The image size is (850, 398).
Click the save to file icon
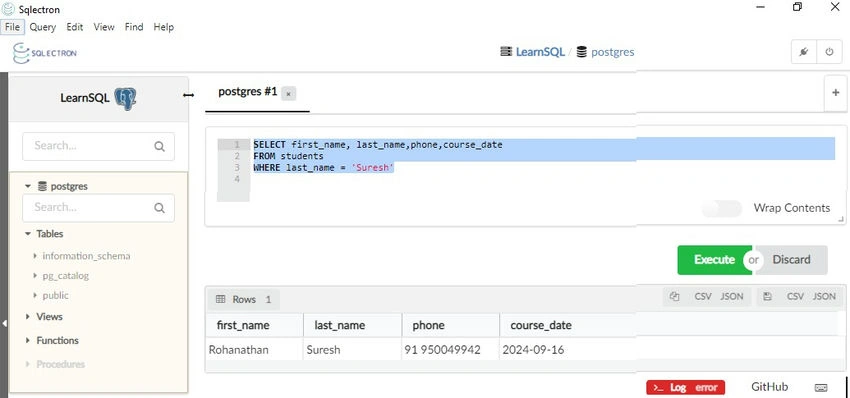767,297
